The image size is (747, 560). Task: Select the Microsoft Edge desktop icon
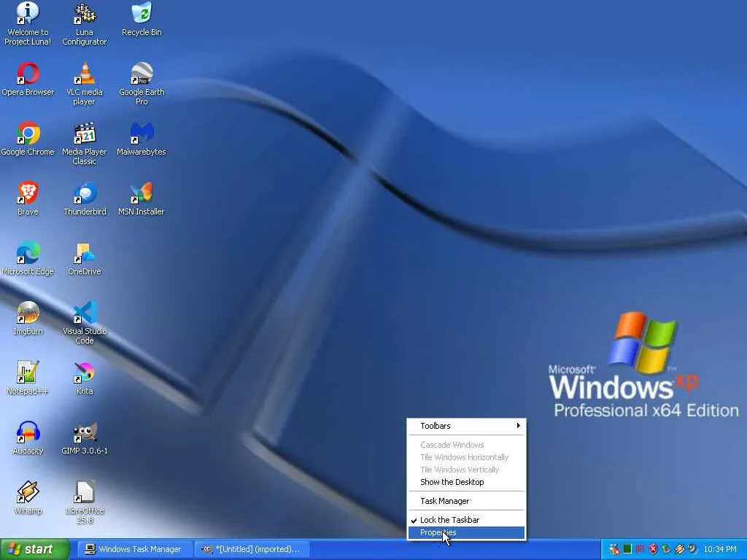[x=28, y=260]
